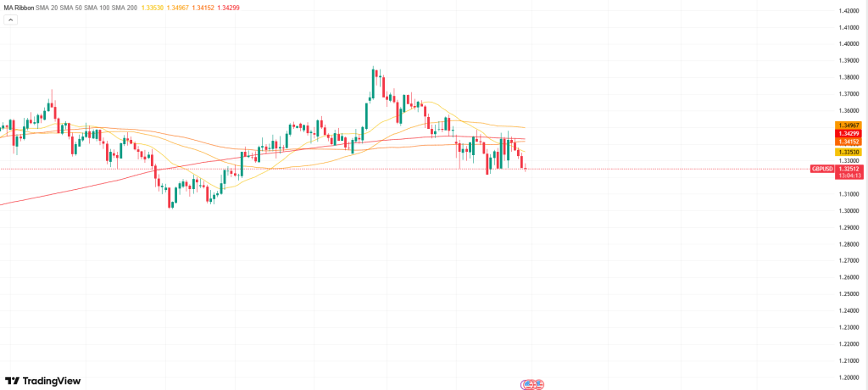Click the GBPUSD symbol label on the chart

pos(822,169)
